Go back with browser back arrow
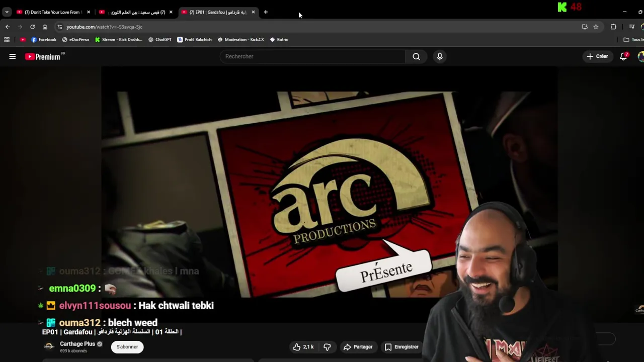 point(8,27)
